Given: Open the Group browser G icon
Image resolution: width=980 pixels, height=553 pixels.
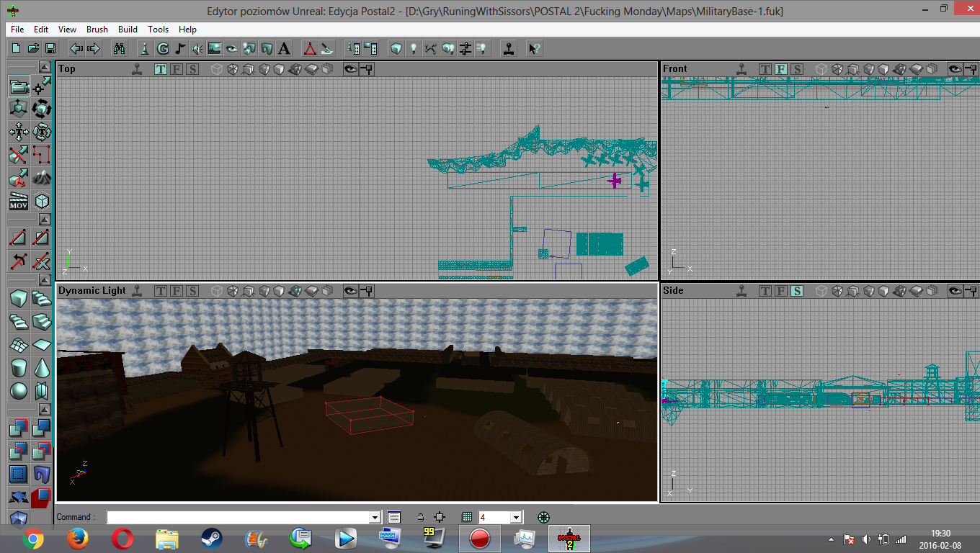Looking at the screenshot, I should click(x=163, y=48).
